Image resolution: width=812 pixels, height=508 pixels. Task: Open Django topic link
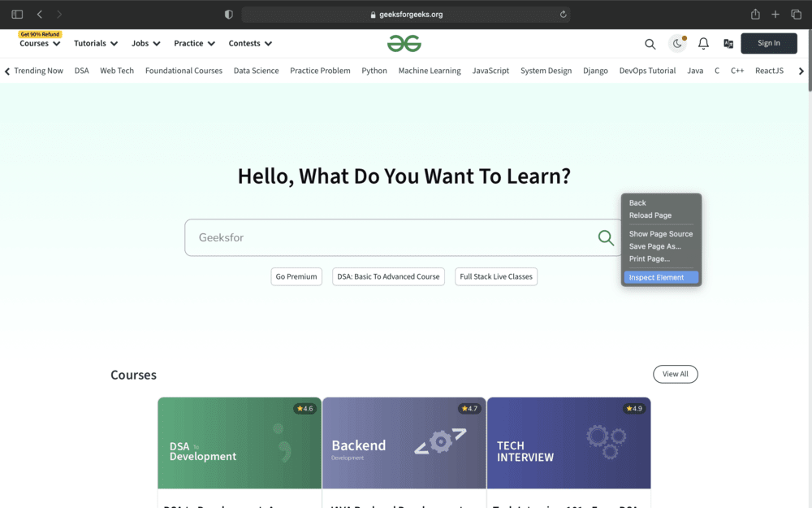point(595,71)
